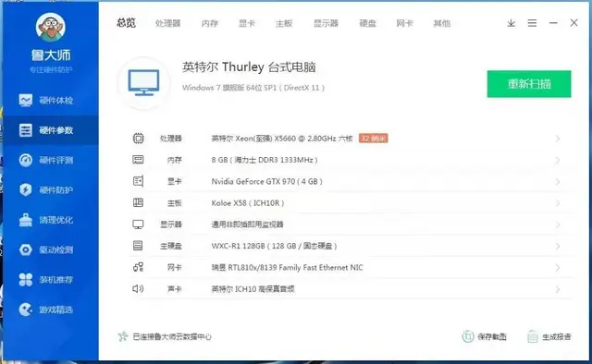Click the 鲁大师 avatar logo

pos(51,27)
